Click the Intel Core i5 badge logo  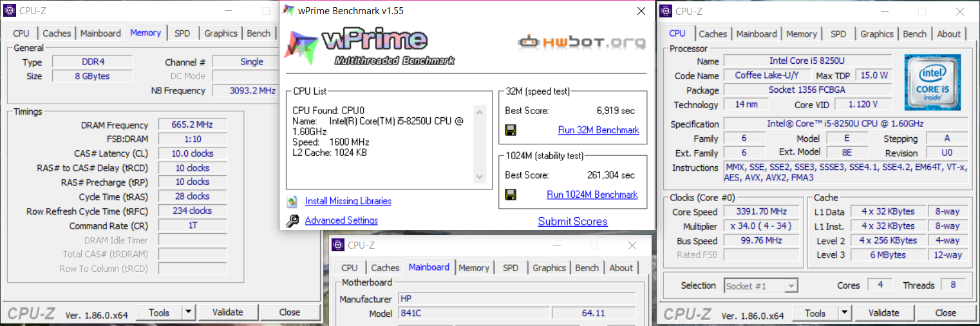coord(932,82)
